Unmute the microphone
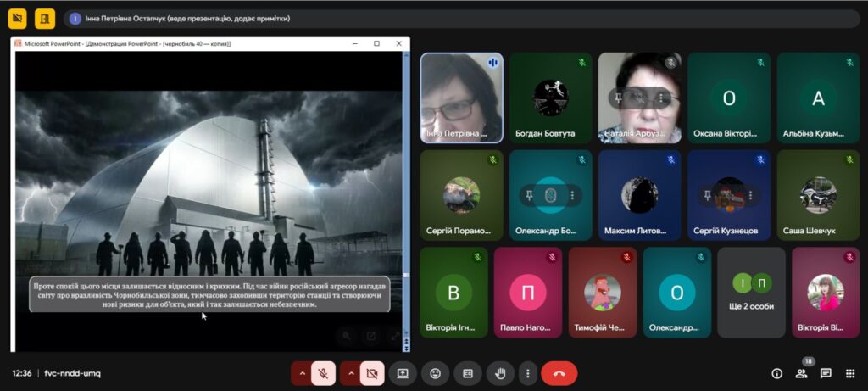 (x=323, y=373)
